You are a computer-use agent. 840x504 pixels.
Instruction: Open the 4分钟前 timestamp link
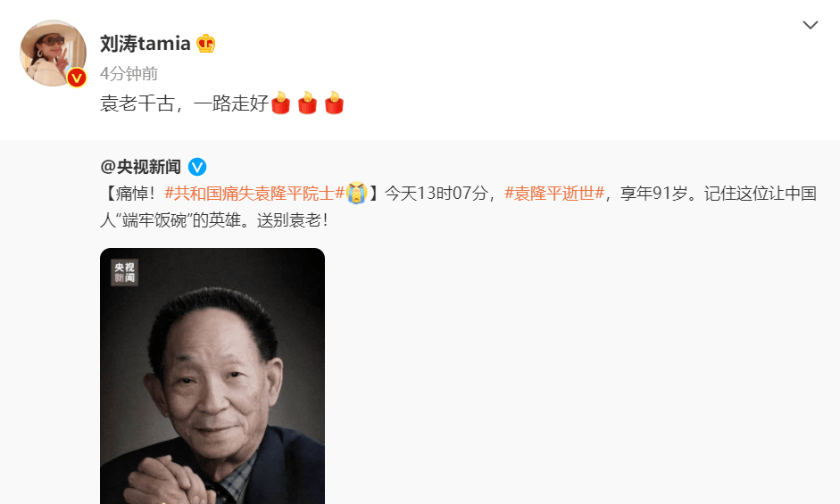click(129, 73)
